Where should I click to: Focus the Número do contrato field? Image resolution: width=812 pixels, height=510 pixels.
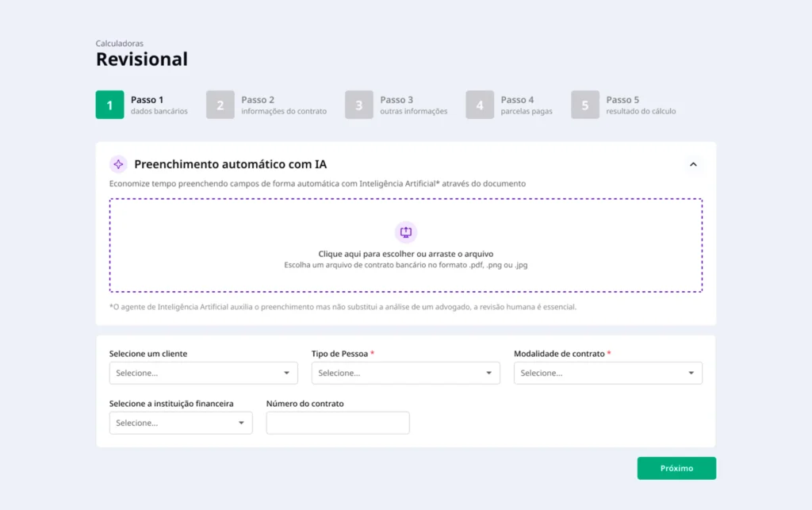click(x=338, y=423)
